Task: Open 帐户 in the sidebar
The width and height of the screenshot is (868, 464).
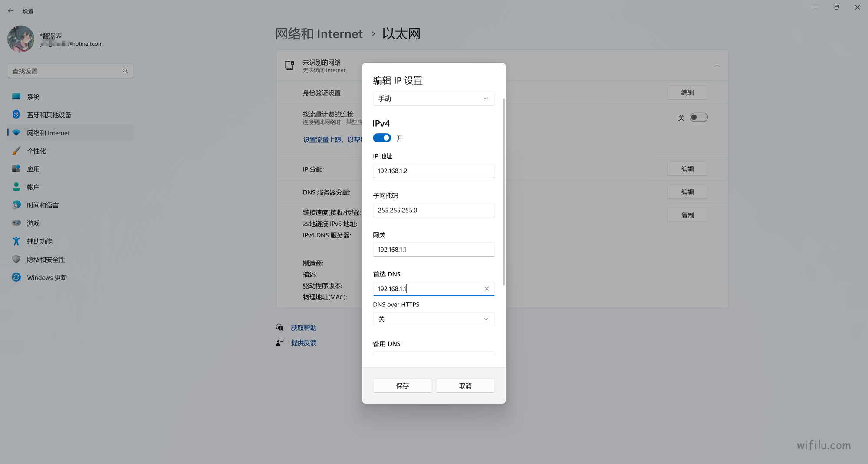Action: (x=70, y=187)
